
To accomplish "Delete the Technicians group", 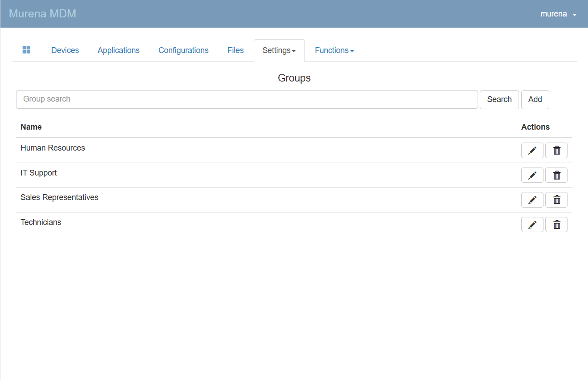I will 556,225.
